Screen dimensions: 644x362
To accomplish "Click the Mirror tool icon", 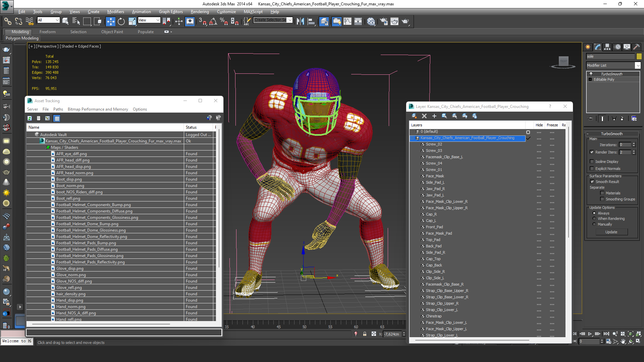I will pyautogui.click(x=300, y=21).
